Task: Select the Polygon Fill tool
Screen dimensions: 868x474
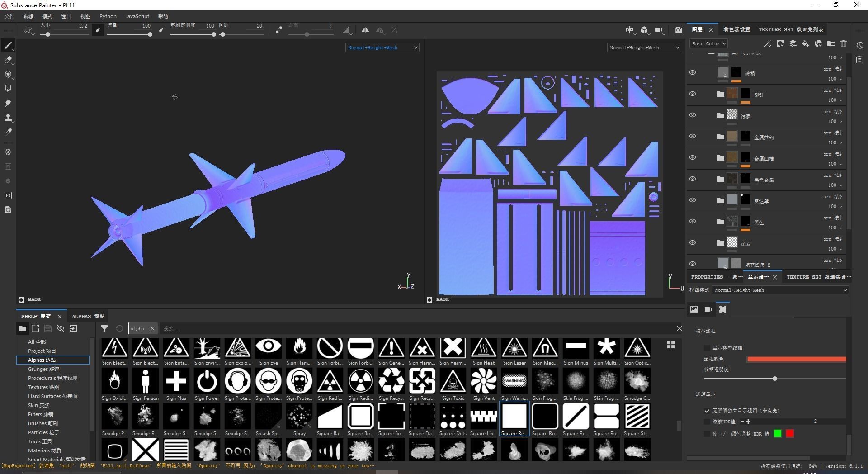Action: click(8, 89)
